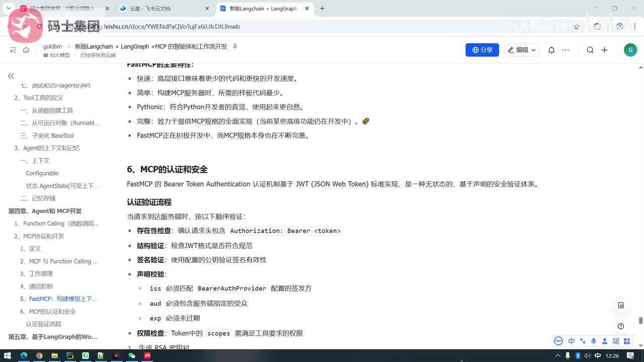Viewport: 644px width, 362px height.
Task: Jump to outline 5、FastMCP：构建模型上下...
Action: pos(58,299)
